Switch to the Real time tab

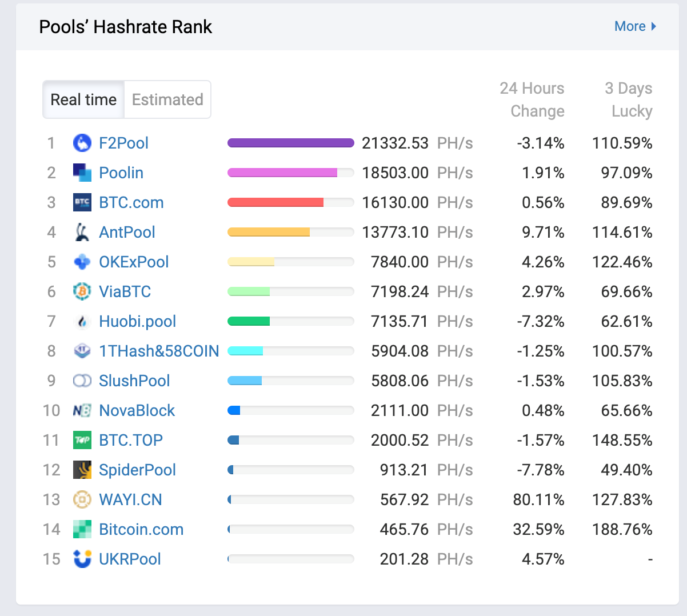coord(83,99)
